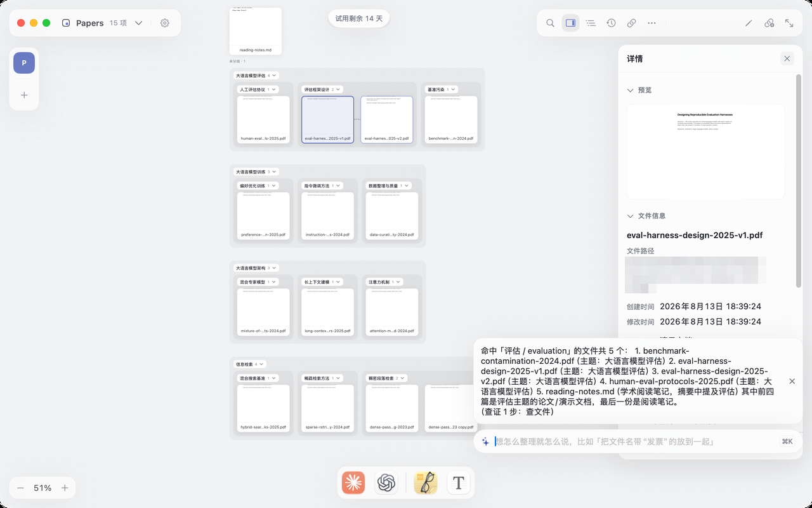Open the search tool in the toolbar
Screen dimensions: 812x508
click(550, 23)
